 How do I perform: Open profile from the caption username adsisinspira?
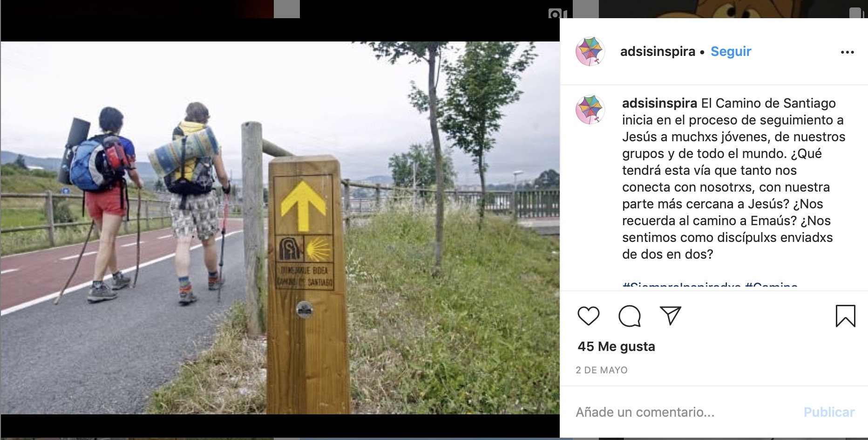coord(659,103)
